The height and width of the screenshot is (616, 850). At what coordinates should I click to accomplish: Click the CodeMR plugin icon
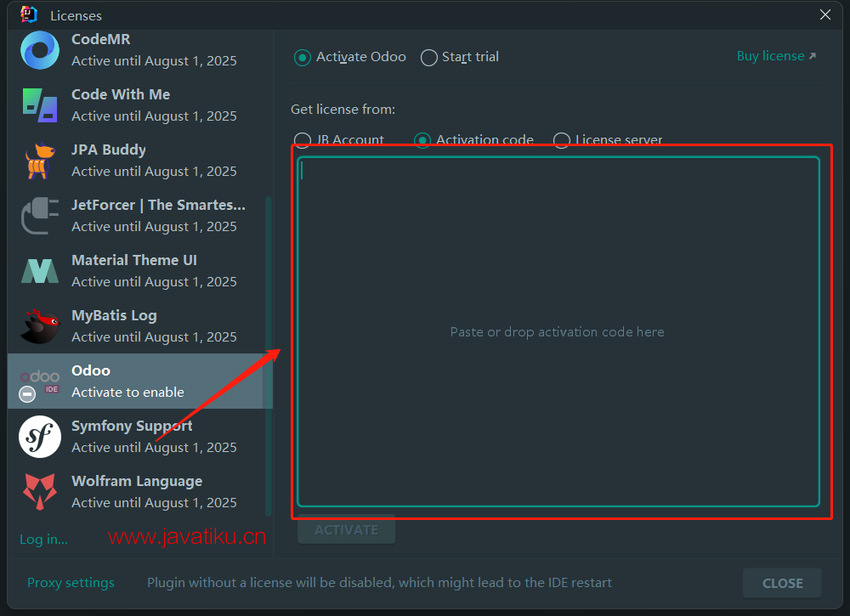40,50
